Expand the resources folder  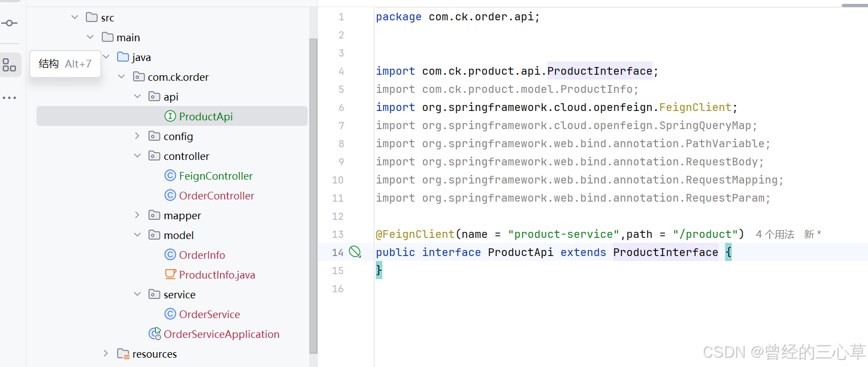pyautogui.click(x=106, y=353)
